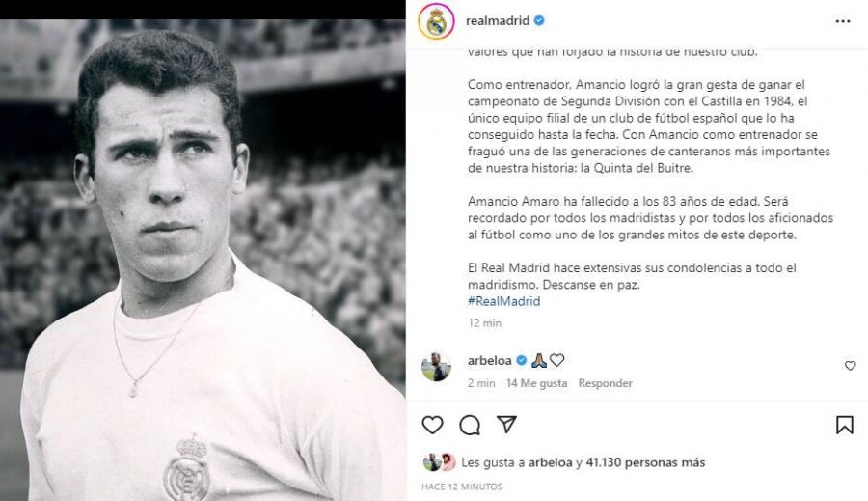The image size is (868, 501).
Task: Click arbeloa's name in the likes line
Action: (x=551, y=462)
